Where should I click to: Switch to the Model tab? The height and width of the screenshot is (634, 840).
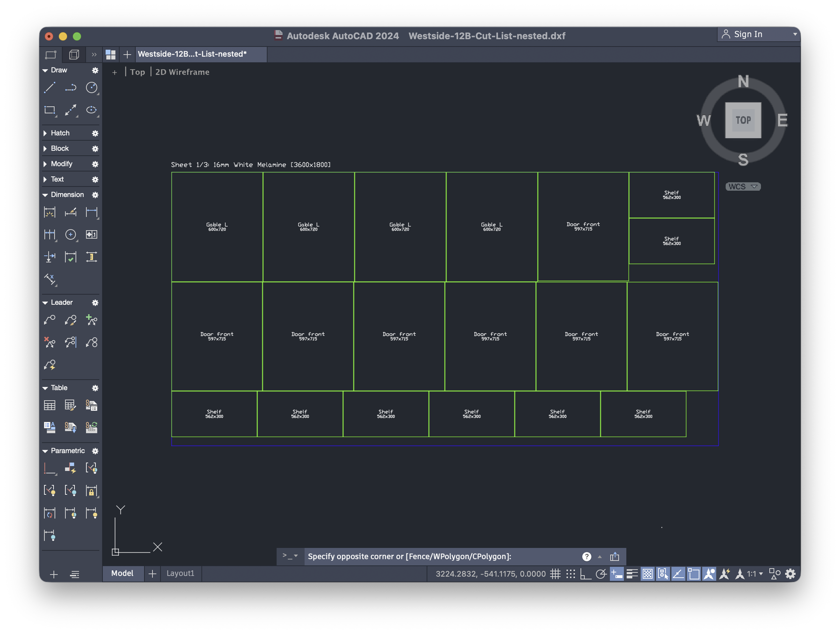pyautogui.click(x=122, y=573)
